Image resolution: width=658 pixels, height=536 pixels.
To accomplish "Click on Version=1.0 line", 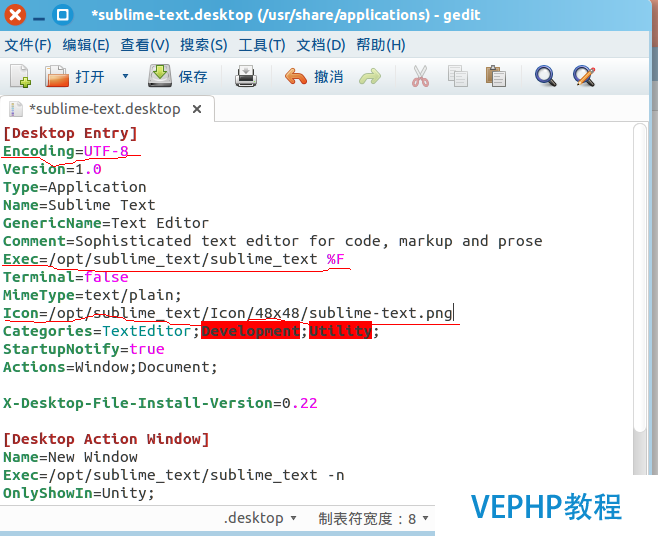I will click(52, 169).
